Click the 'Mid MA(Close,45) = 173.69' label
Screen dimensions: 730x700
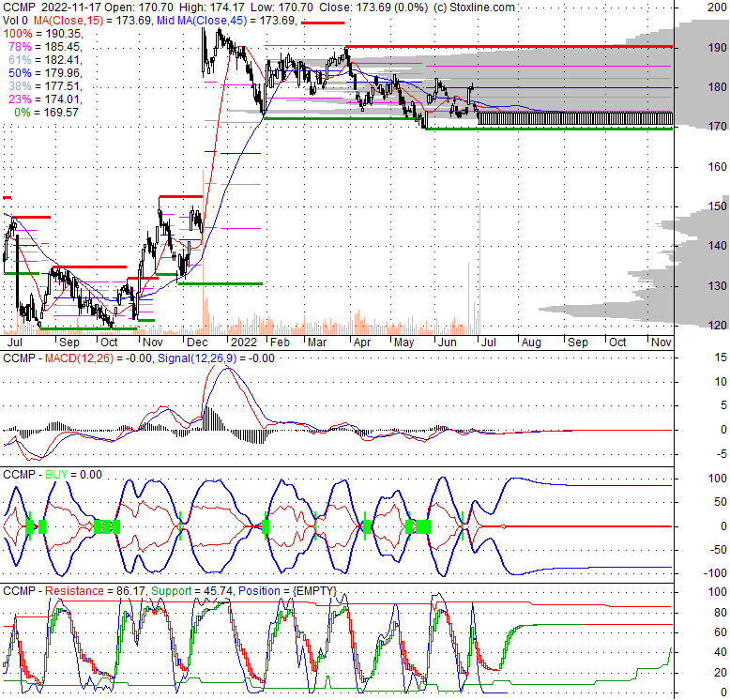pos(226,20)
